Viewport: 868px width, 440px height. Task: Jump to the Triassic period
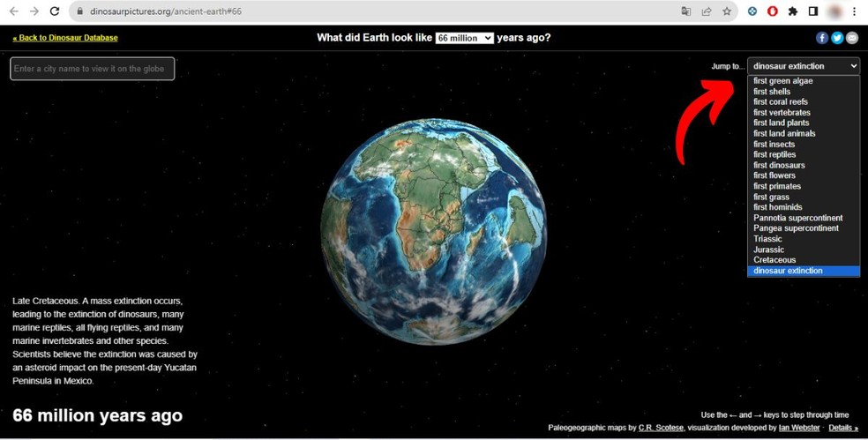pos(804,239)
